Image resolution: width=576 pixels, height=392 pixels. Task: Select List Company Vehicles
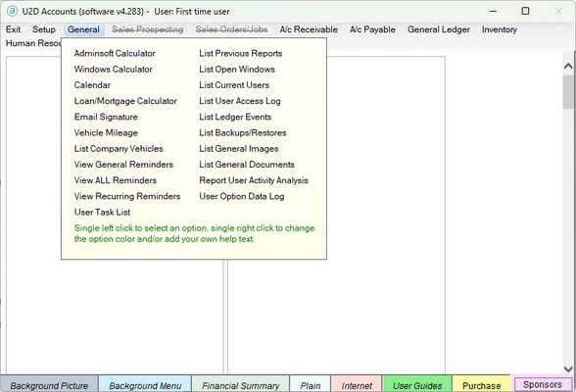(x=119, y=148)
